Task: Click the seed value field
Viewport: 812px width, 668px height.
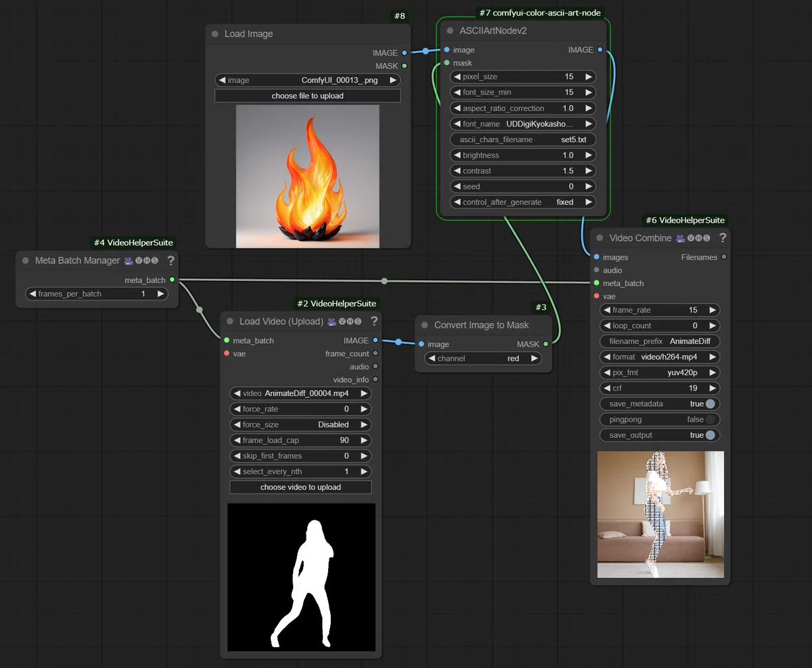Action: pyautogui.click(x=523, y=186)
